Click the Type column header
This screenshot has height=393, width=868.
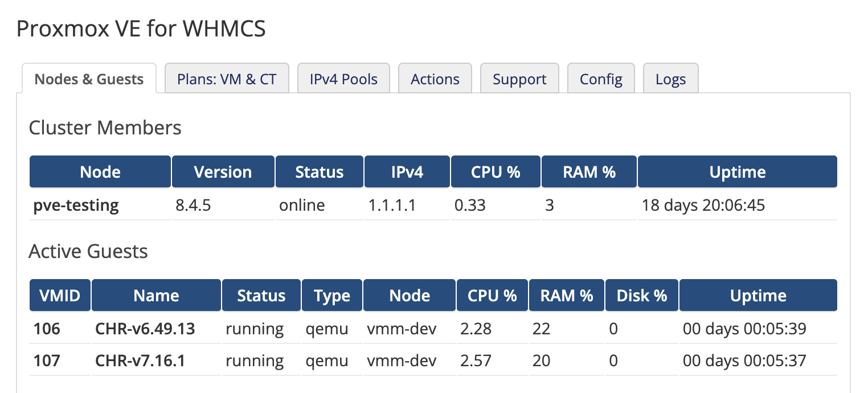(332, 295)
